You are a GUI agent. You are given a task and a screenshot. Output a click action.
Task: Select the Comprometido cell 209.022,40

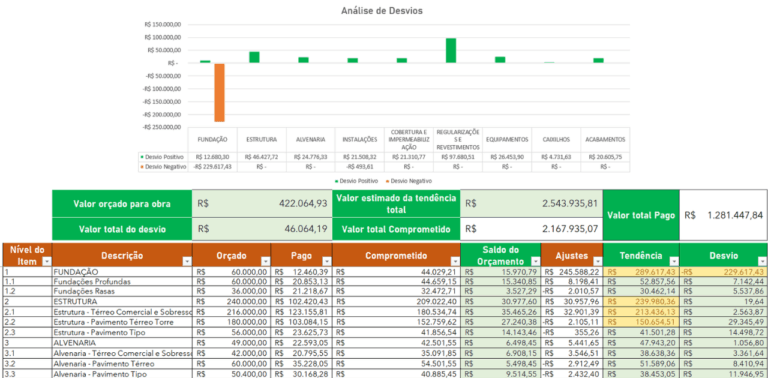tap(396, 301)
